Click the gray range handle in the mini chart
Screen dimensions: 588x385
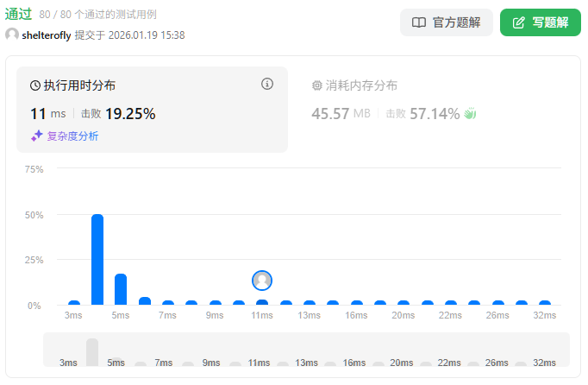(92, 351)
